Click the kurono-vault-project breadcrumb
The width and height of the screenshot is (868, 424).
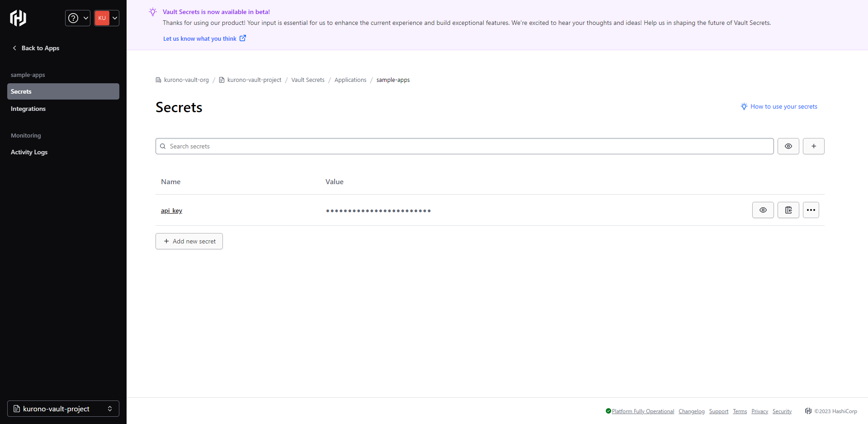pyautogui.click(x=250, y=80)
